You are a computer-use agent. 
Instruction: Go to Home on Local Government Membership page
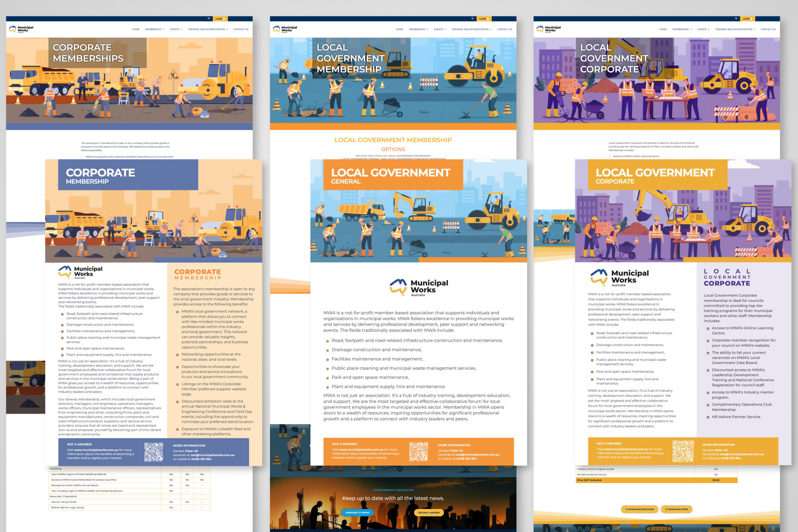(399, 30)
